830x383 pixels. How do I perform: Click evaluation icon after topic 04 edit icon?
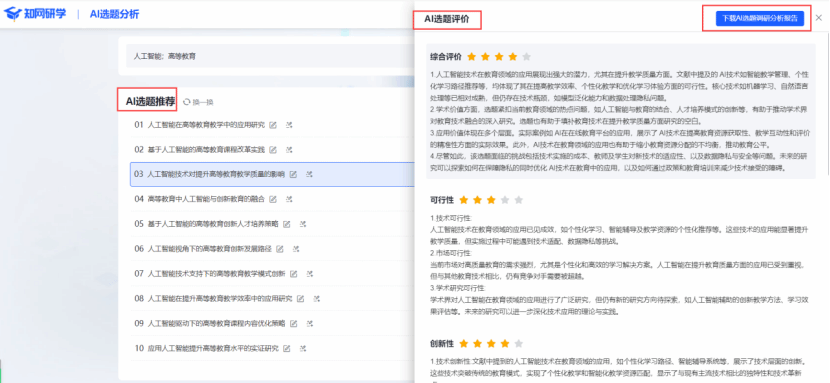coord(289,199)
